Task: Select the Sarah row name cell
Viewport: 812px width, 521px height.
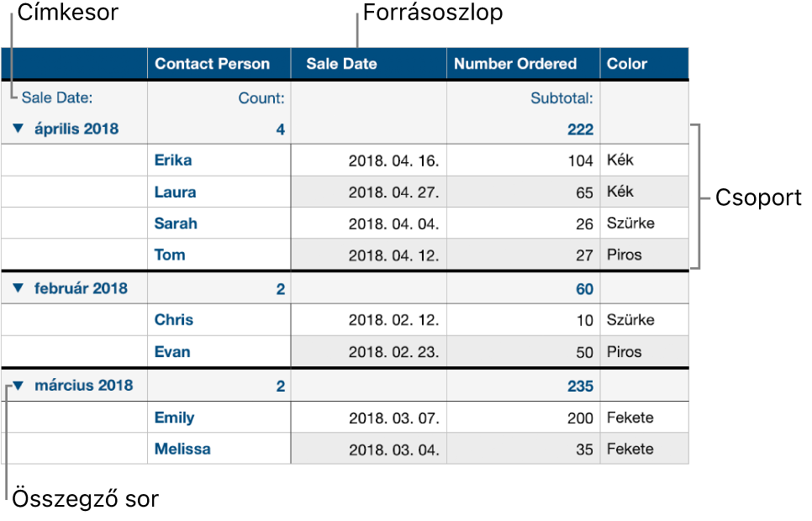Action: 219,224
